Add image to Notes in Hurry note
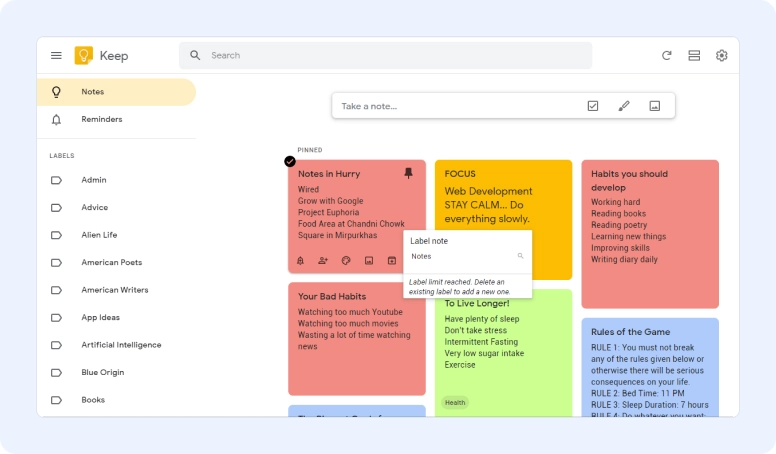The width and height of the screenshot is (776, 454). pyautogui.click(x=369, y=260)
